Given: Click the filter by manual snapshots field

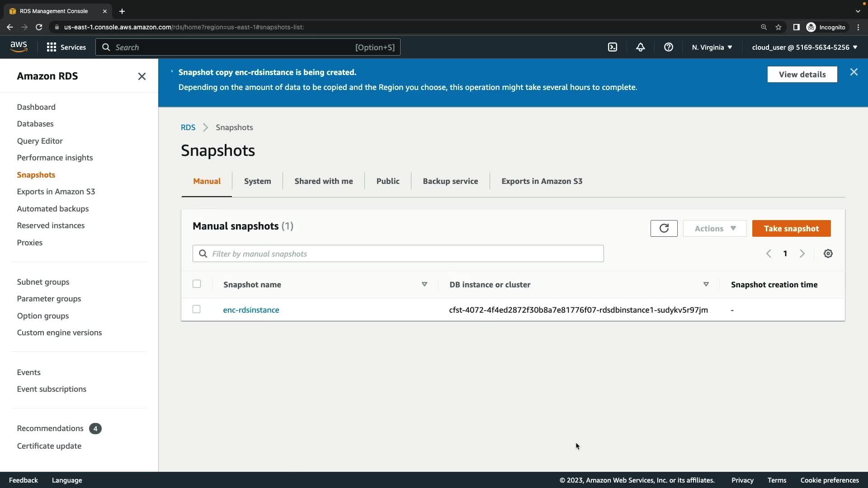Looking at the screenshot, I should (x=398, y=253).
